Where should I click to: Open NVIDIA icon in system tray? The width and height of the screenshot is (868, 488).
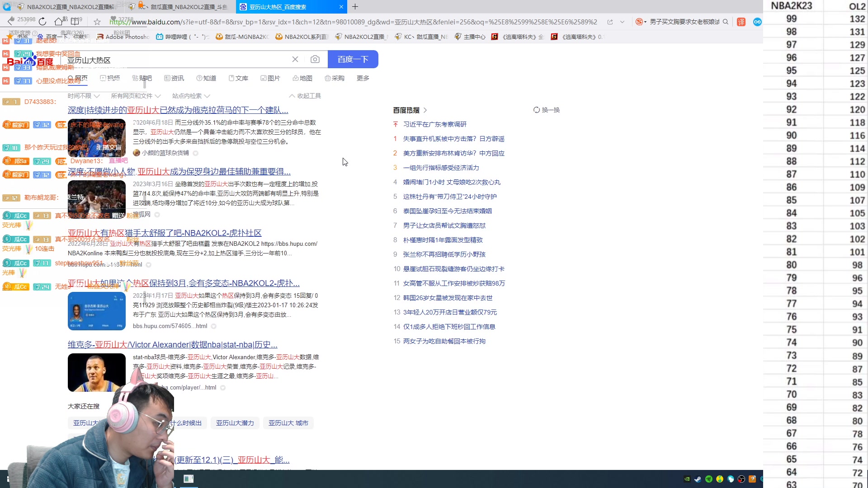pos(687,479)
